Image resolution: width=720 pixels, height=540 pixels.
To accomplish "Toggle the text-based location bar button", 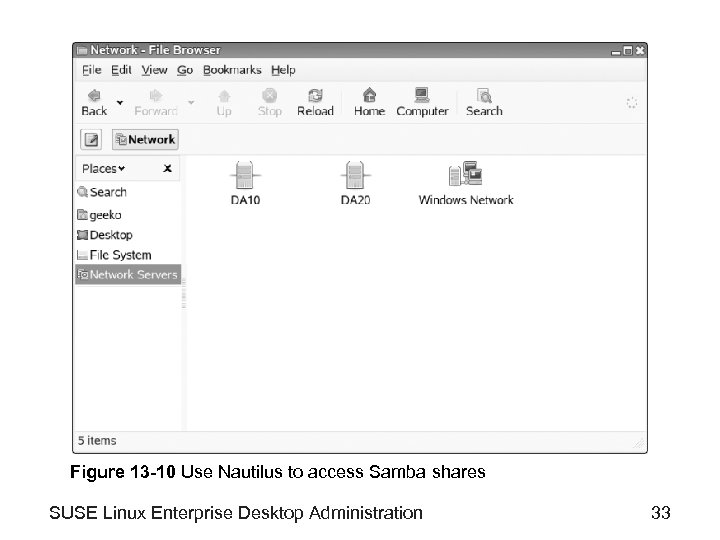I will pos(91,139).
